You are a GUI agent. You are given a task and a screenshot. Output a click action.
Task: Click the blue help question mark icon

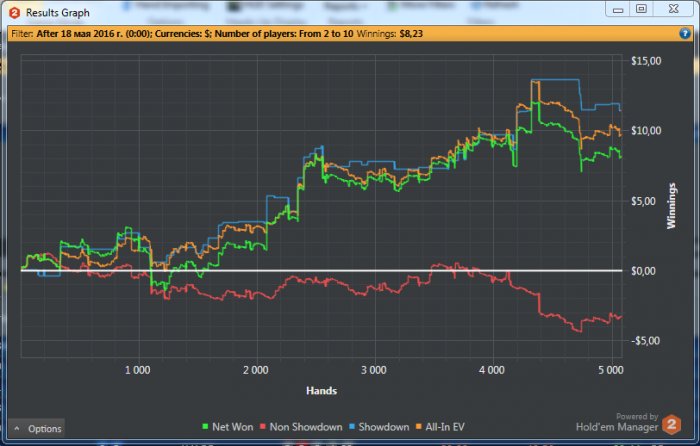[684, 33]
